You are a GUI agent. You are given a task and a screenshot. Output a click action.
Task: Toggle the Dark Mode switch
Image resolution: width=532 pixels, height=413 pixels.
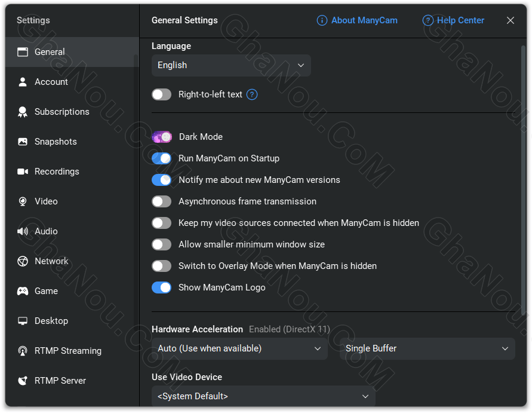[x=162, y=137]
